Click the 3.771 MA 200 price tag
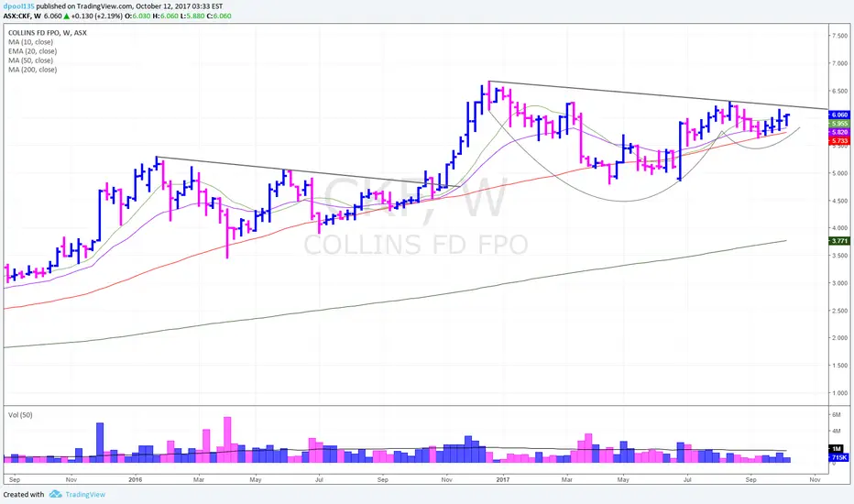This screenshot has height=504, width=854. [838, 241]
